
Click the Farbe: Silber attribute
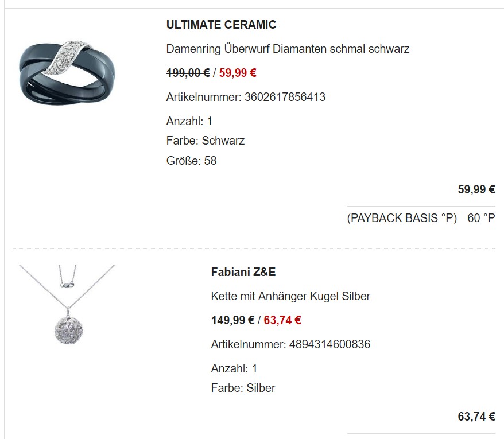pos(243,388)
